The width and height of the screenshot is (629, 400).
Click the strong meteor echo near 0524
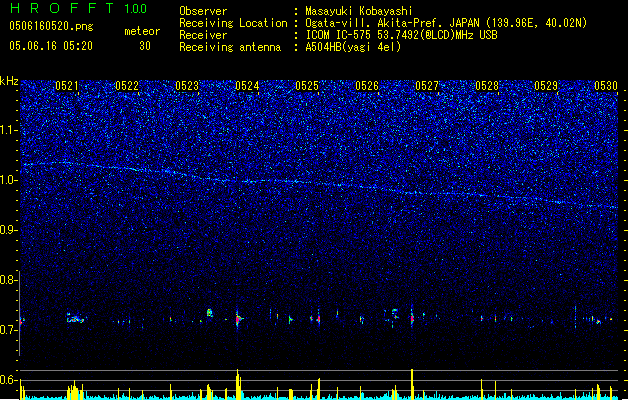click(238, 319)
